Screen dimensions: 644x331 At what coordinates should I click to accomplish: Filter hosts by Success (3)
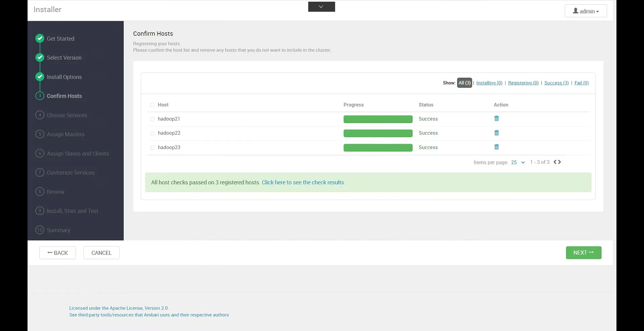pos(556,83)
